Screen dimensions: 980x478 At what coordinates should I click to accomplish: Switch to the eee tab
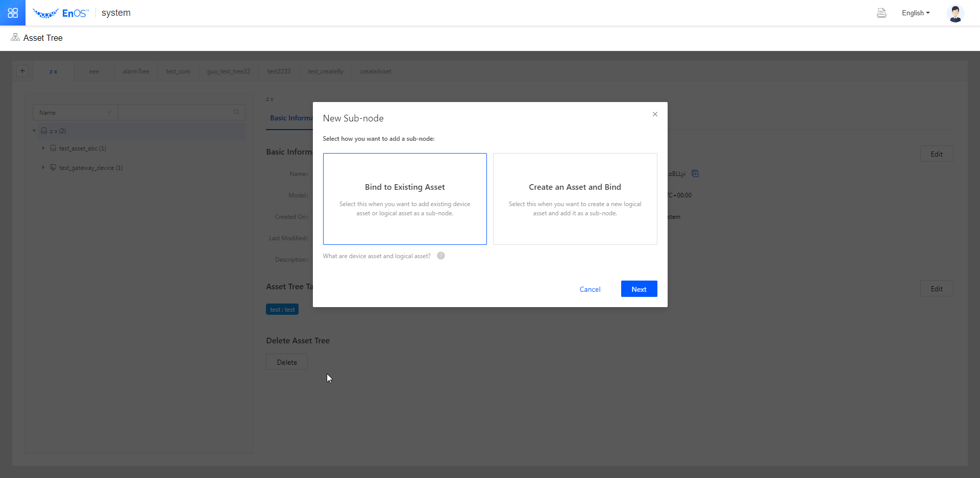point(94,71)
